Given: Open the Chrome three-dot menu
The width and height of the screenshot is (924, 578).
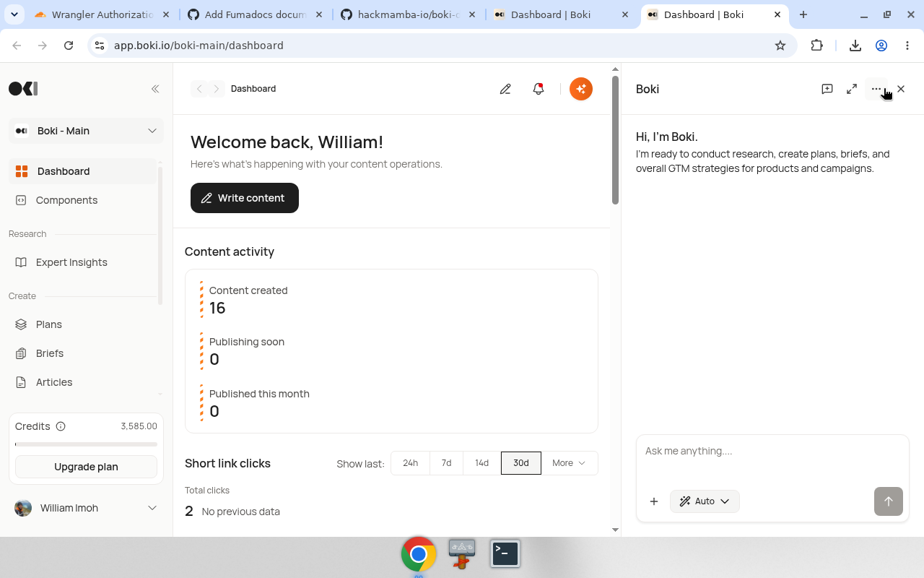Looking at the screenshot, I should coord(907,46).
